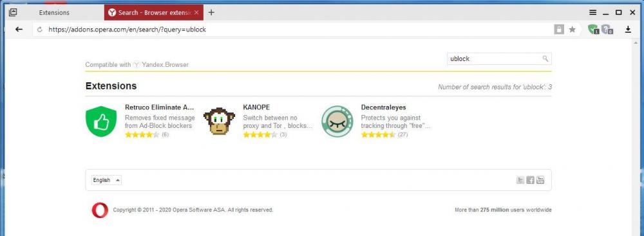Focus the address bar URL

point(128,30)
